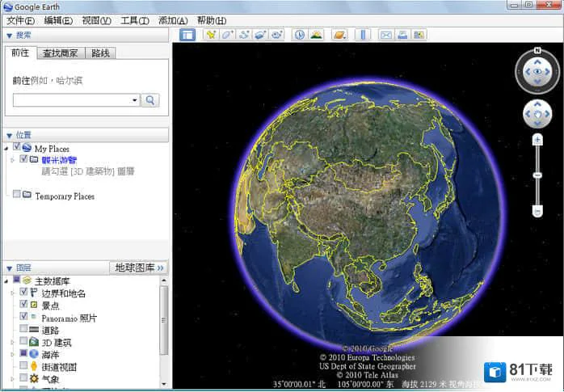Expand the 3D 建筑 tree node

coord(13,343)
